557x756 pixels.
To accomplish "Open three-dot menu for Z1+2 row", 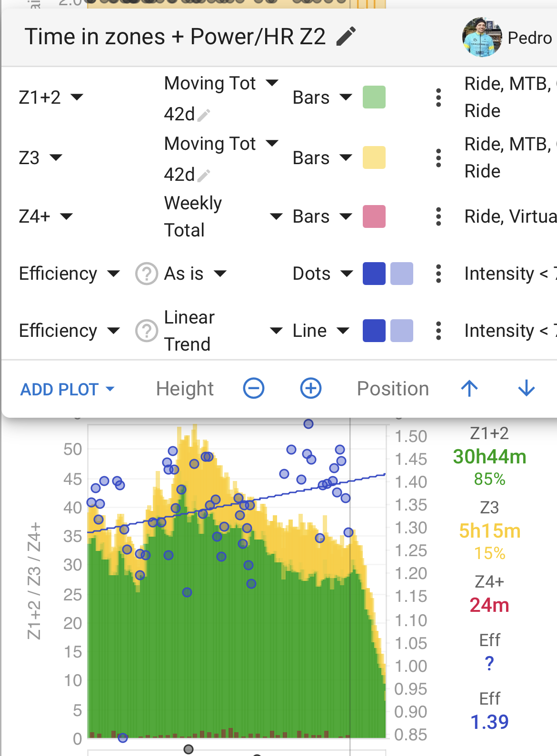I will pyautogui.click(x=438, y=98).
